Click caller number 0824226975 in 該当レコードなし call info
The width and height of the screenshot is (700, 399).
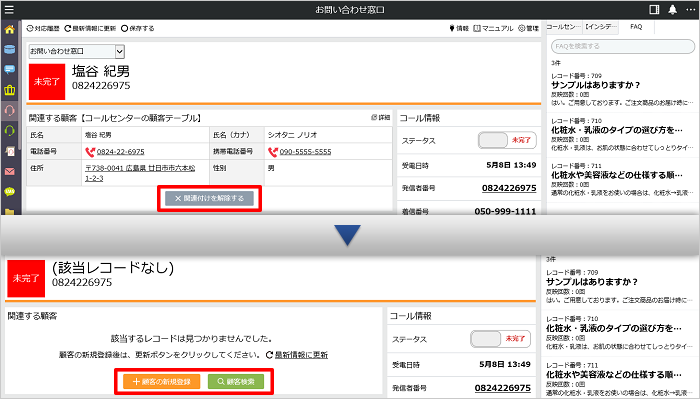[502, 387]
